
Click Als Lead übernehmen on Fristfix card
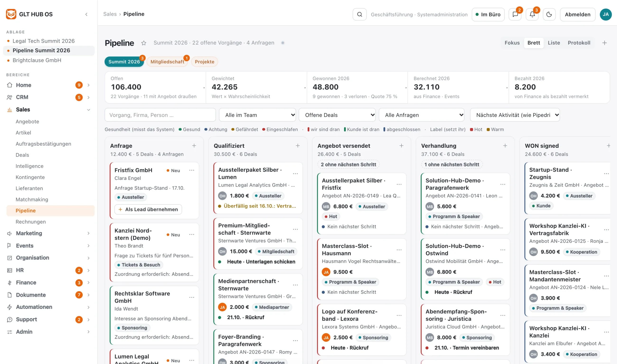pos(148,209)
